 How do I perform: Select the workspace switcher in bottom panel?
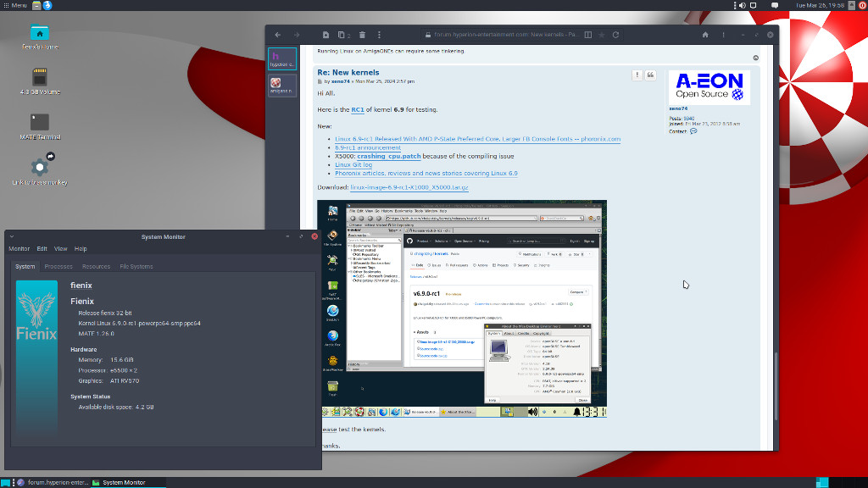842,482
